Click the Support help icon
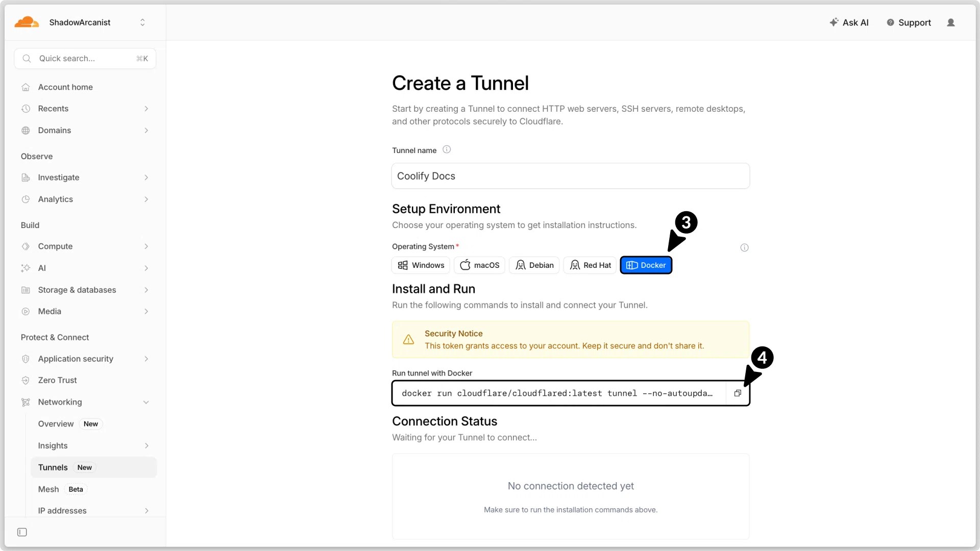Image resolution: width=980 pixels, height=551 pixels. [890, 22]
